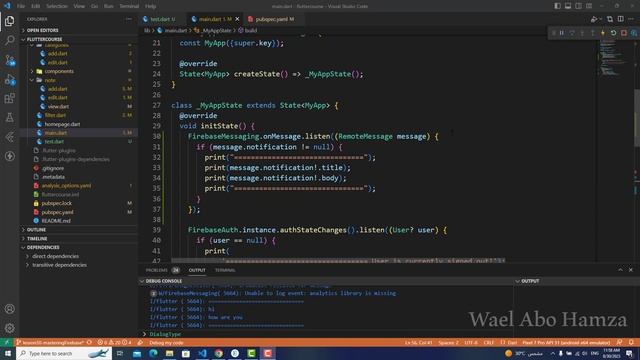Toggle primary side bar layout button

point(557,6)
